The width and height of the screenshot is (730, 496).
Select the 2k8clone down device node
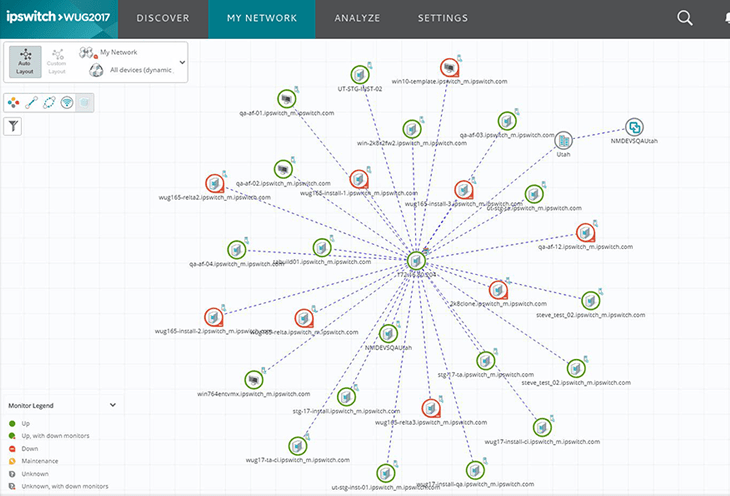click(x=498, y=290)
